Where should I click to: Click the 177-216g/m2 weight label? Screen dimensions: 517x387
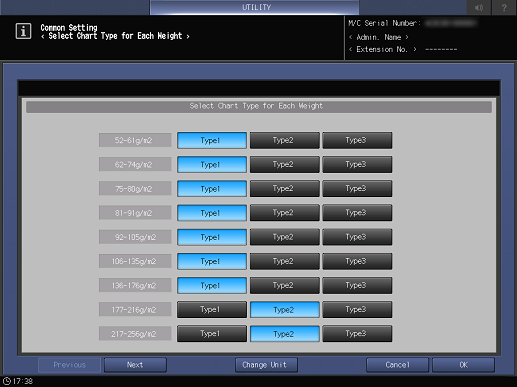click(135, 310)
